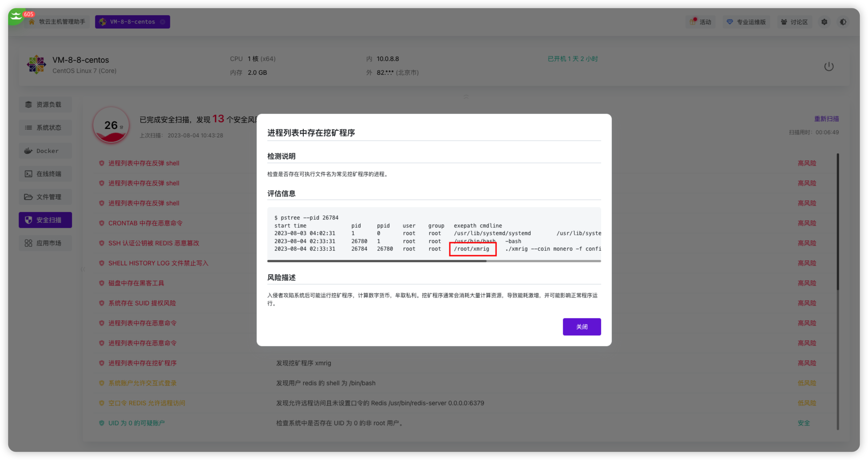
Task: Close the VM-8-8-centos tab
Action: point(163,22)
